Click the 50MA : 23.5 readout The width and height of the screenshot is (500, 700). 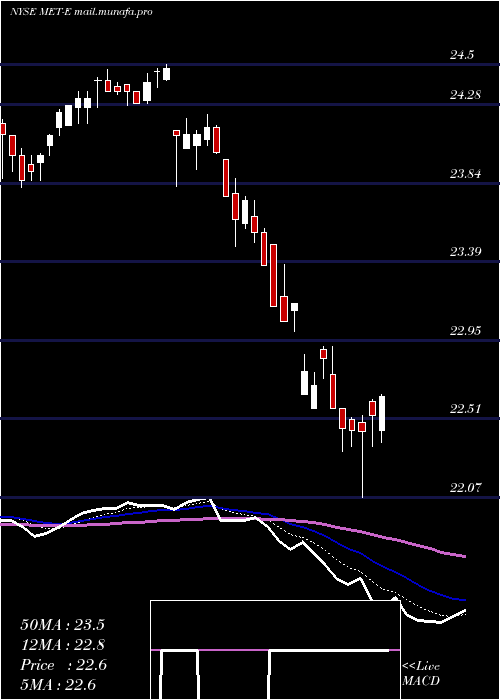[x=62, y=625]
